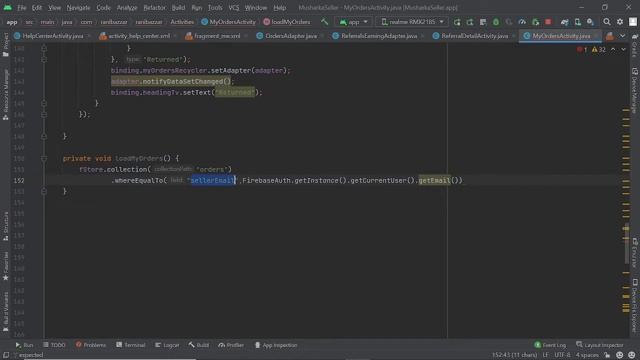
Task: Click the Run with Coverage icon
Action: tap(509, 22)
